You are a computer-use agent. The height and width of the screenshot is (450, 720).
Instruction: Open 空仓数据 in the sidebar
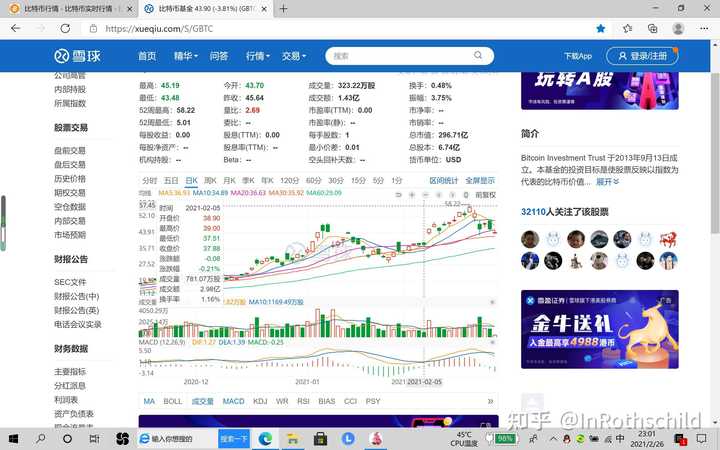[70, 207]
